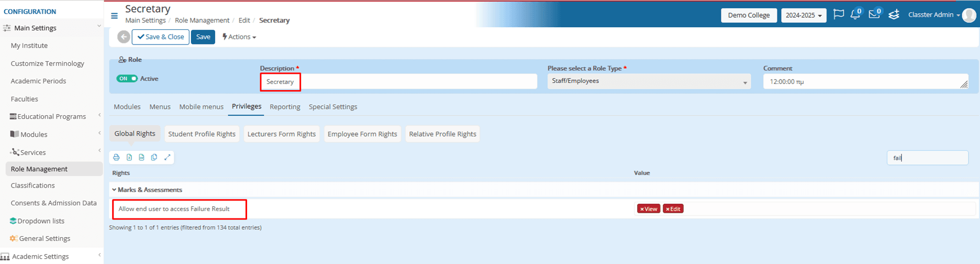Open the Role Type Staff/Employees dropdown
This screenshot has width=980, height=264.
(x=649, y=81)
